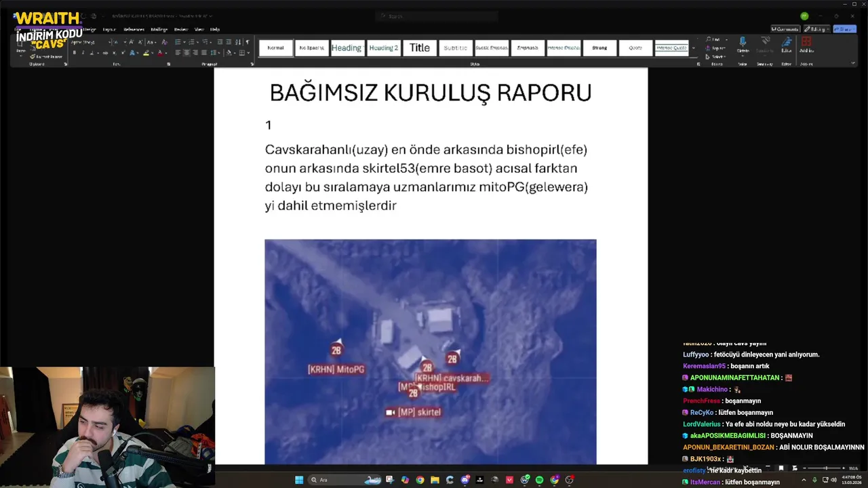Decrease paragraph indent
This screenshot has height=488, width=868.
click(x=220, y=42)
